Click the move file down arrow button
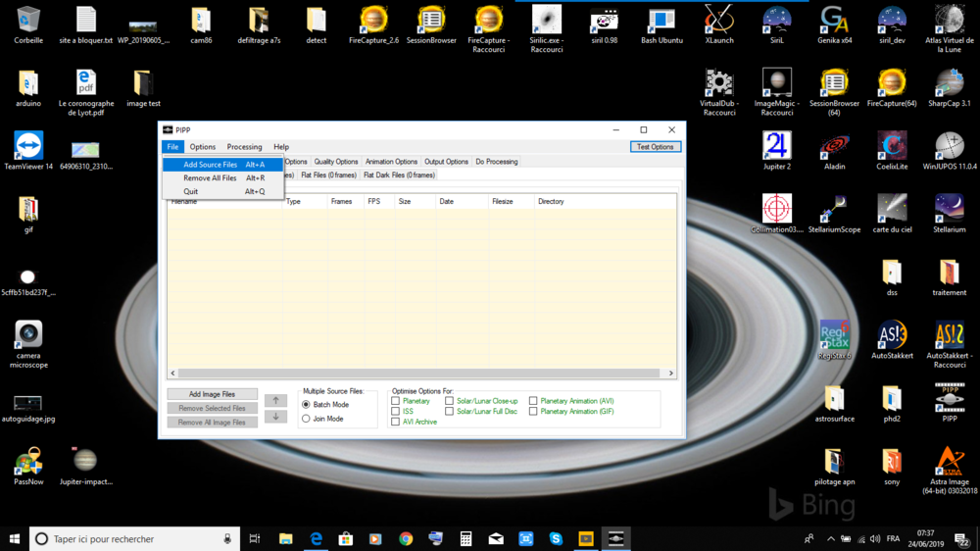The height and width of the screenshot is (551, 980). coord(275,417)
